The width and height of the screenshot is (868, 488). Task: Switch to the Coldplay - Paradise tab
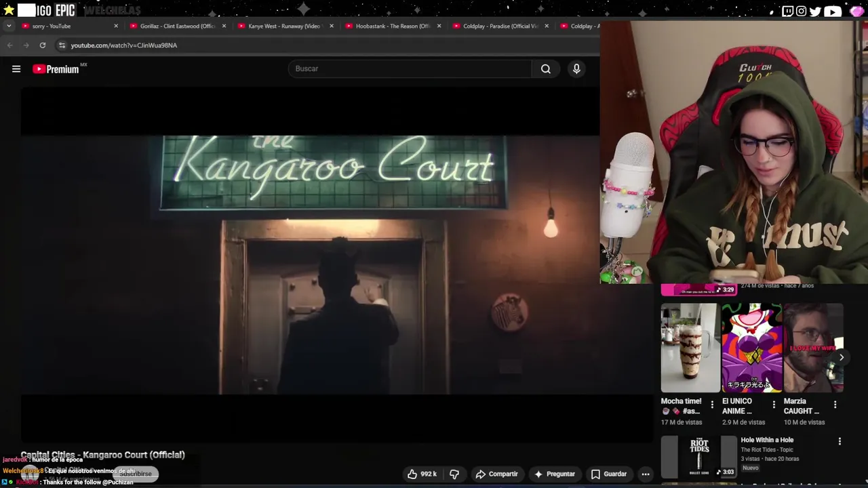[500, 26]
